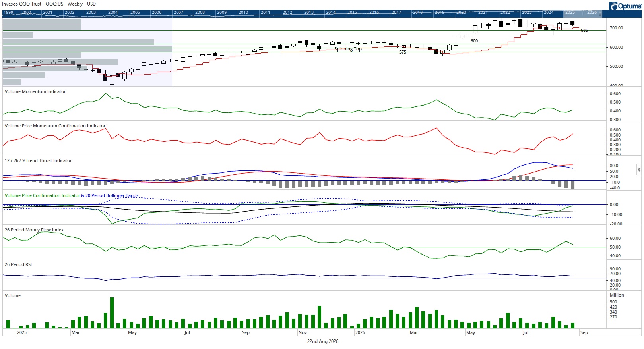Jump to 2003 on the overview timeline
Image resolution: width=644 pixels, height=349 pixels.
(91, 13)
